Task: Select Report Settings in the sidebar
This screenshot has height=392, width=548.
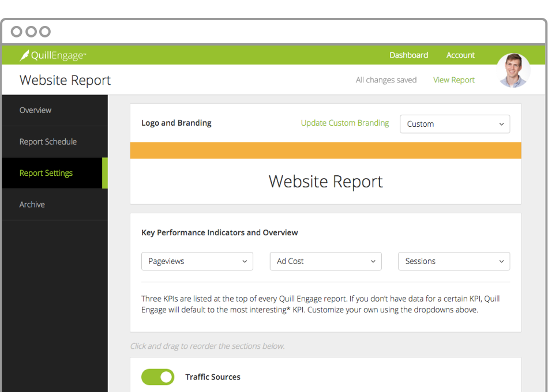Action: (x=55, y=173)
